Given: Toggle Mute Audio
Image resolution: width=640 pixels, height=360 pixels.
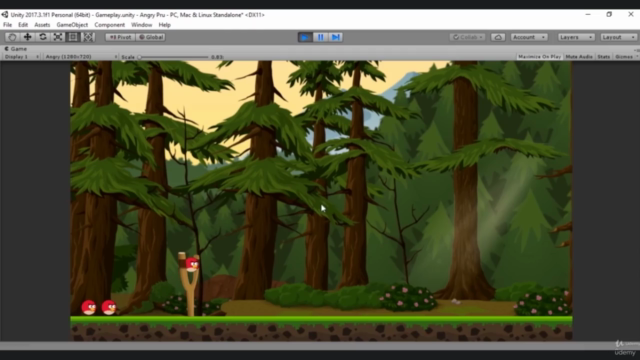Looking at the screenshot, I should [579, 57].
